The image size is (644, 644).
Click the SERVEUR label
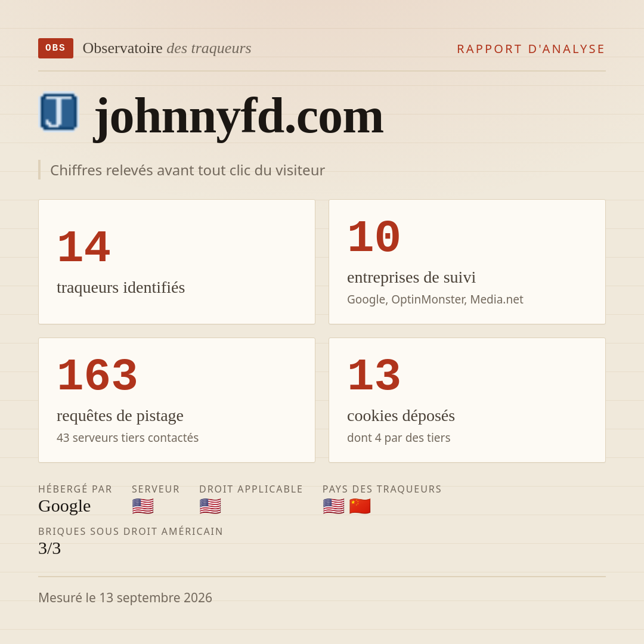coord(156,489)
